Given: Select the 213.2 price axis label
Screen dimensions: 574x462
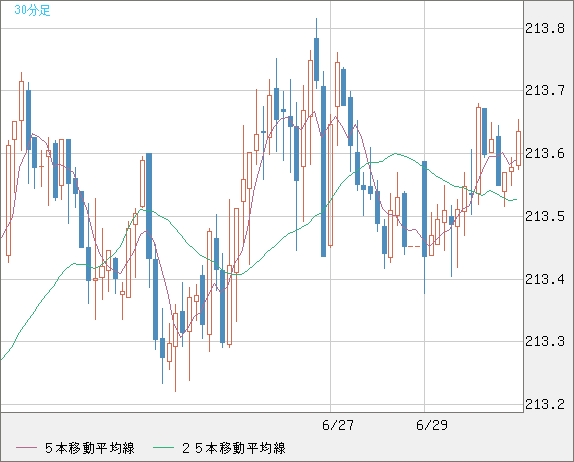Looking at the screenshot, I should tap(545, 404).
